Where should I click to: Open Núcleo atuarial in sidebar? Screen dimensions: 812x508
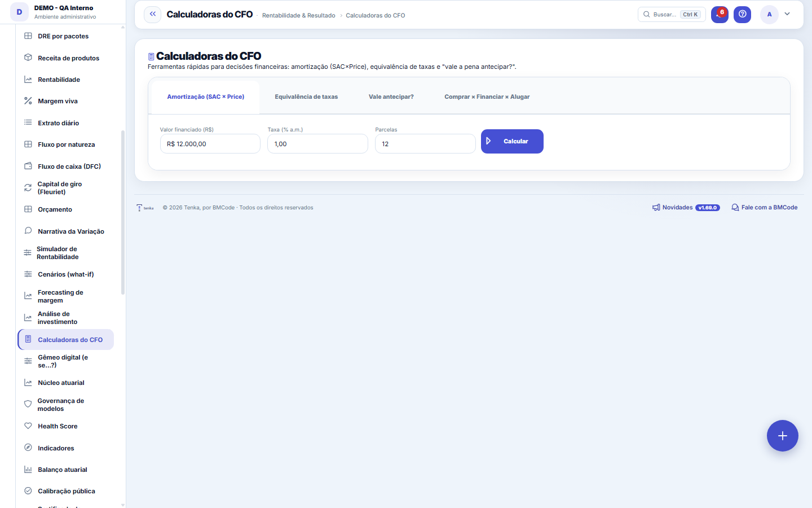point(66,383)
